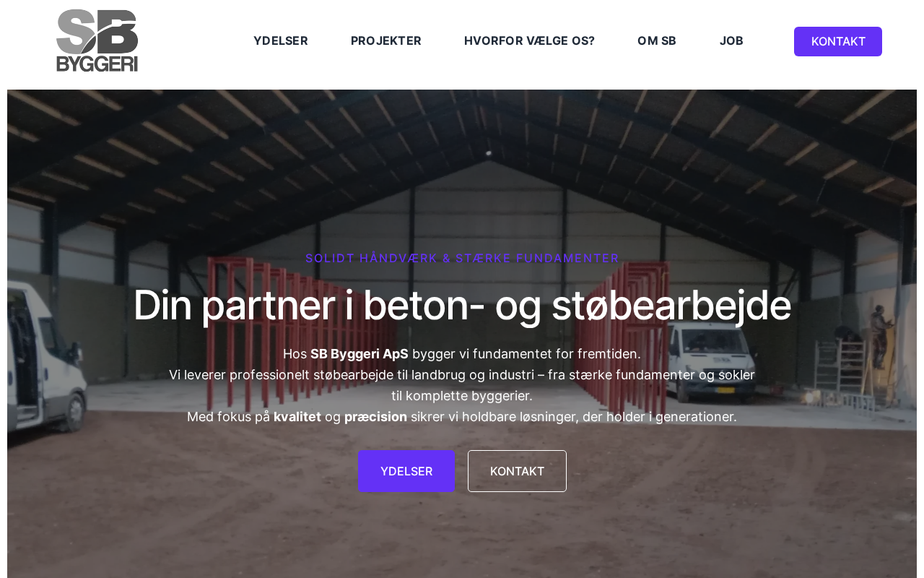The height and width of the screenshot is (578, 924).
Task: Go to the PROJEKTER nav link
Action: pyautogui.click(x=386, y=41)
